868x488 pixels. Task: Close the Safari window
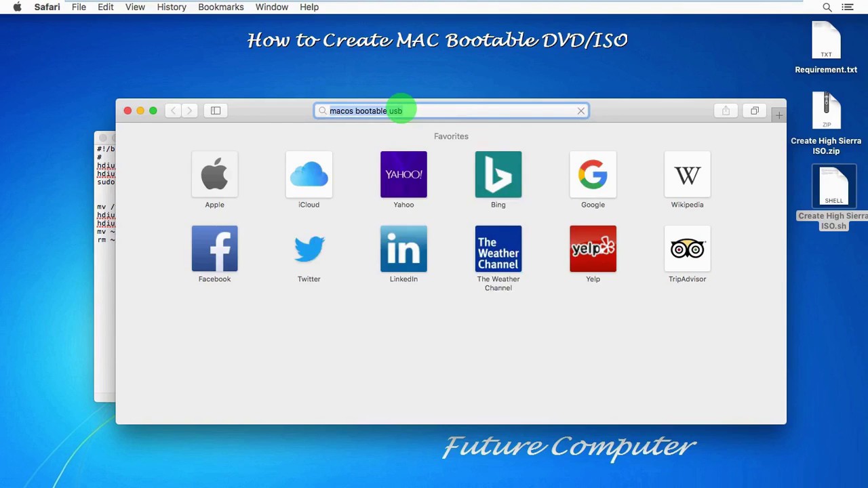(x=127, y=110)
